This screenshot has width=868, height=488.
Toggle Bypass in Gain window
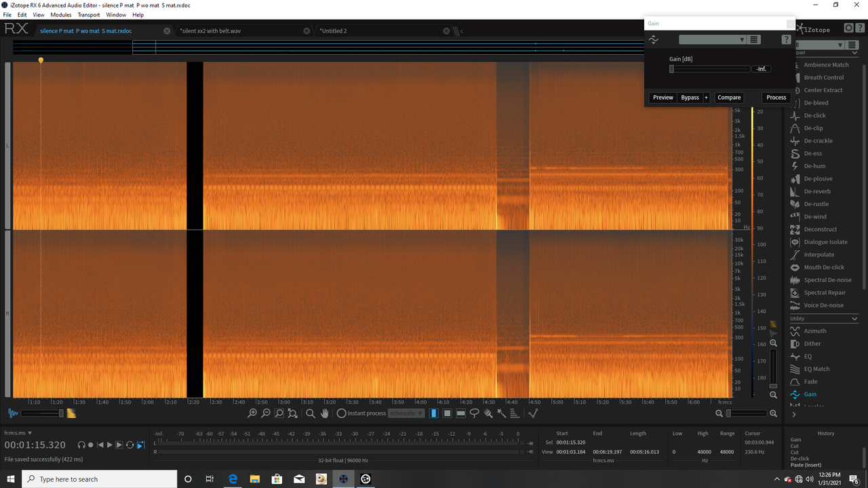tap(690, 98)
